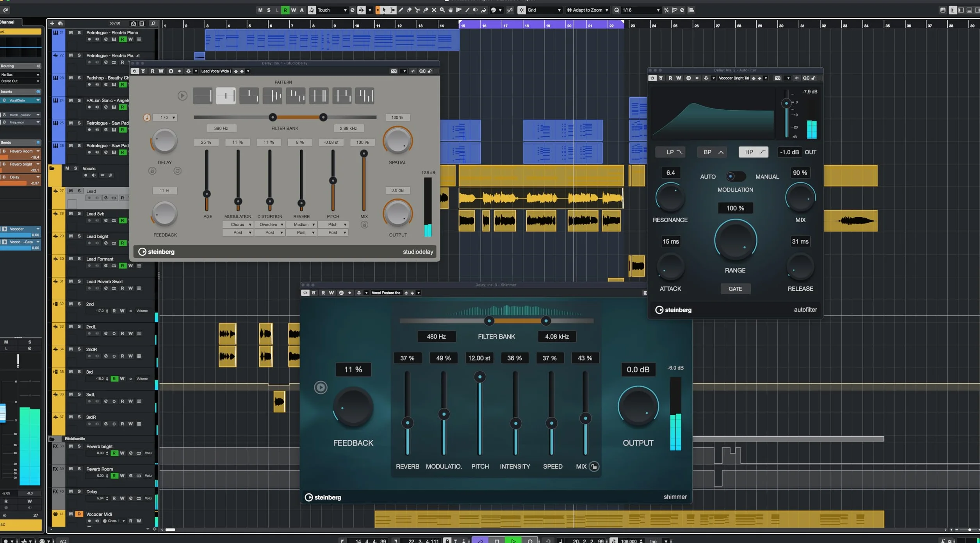Click StudioDelay AGE slider handle
The image size is (980, 543).
[207, 194]
